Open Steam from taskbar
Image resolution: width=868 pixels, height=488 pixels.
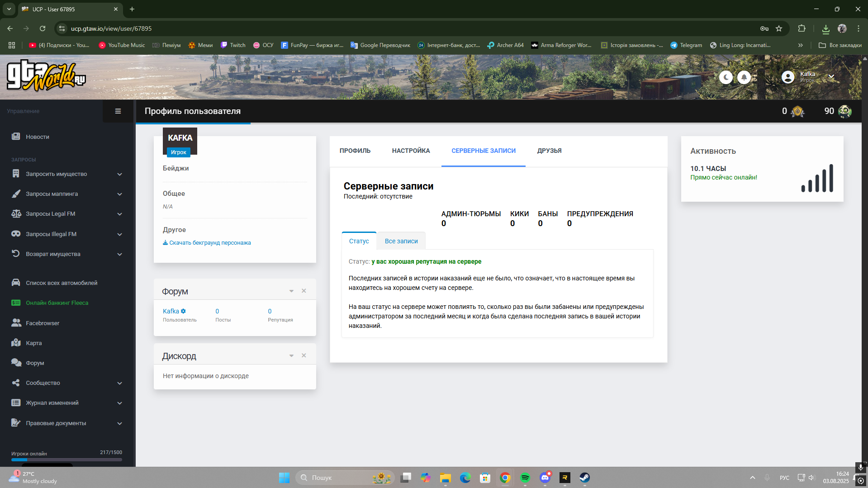[585, 478]
